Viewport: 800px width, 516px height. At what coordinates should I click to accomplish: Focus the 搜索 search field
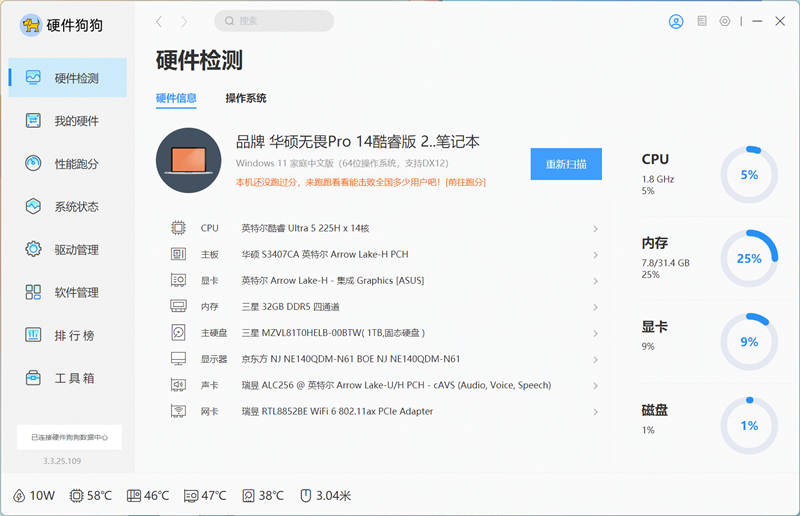point(274,21)
